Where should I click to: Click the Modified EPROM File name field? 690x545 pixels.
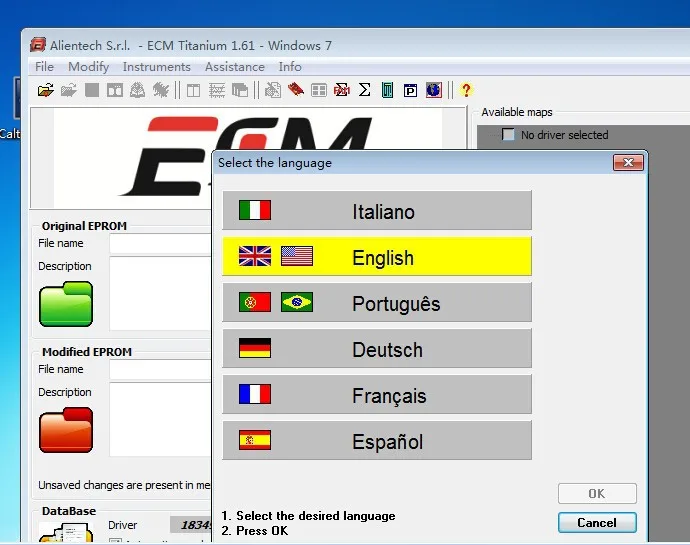tap(161, 369)
